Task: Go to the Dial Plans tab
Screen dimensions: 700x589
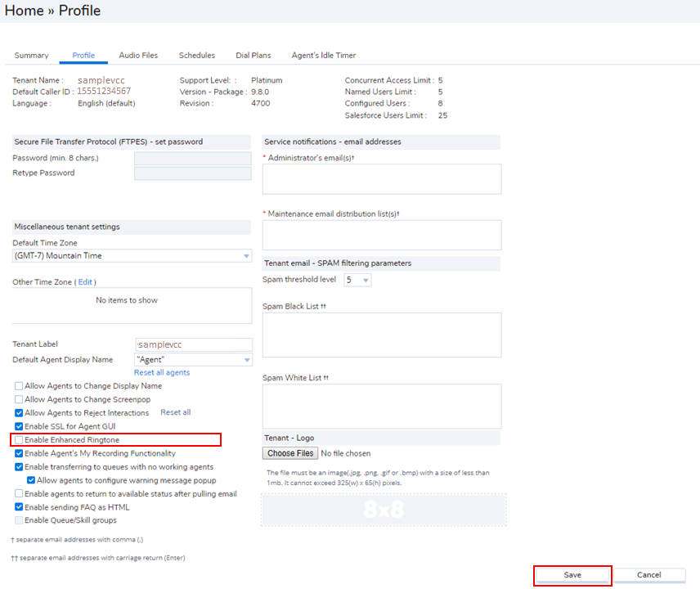Action: 254,56
